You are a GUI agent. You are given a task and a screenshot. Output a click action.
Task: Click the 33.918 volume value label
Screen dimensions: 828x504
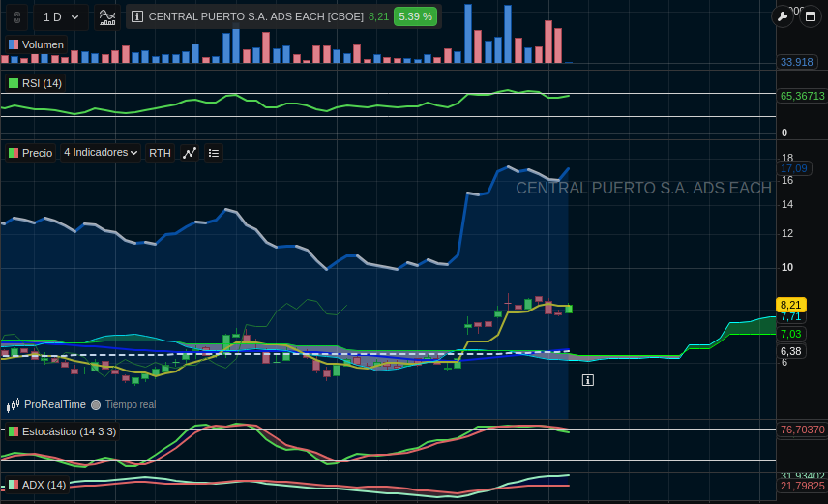(796, 62)
